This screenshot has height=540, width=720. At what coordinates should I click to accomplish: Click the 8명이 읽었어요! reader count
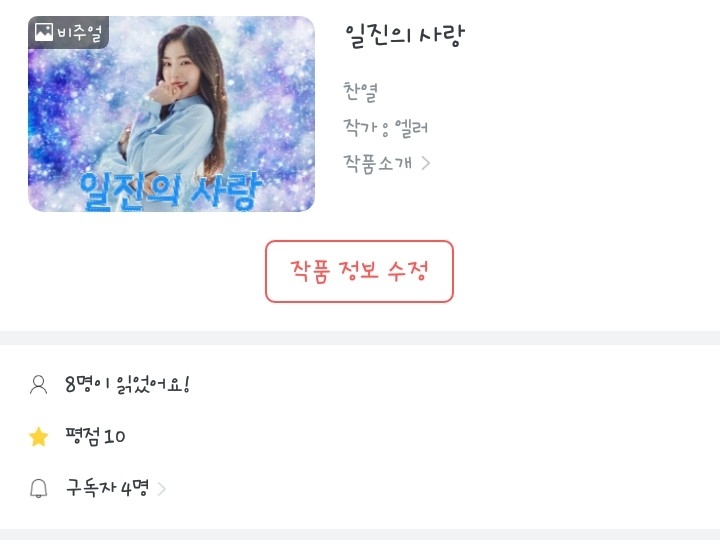click(127, 384)
